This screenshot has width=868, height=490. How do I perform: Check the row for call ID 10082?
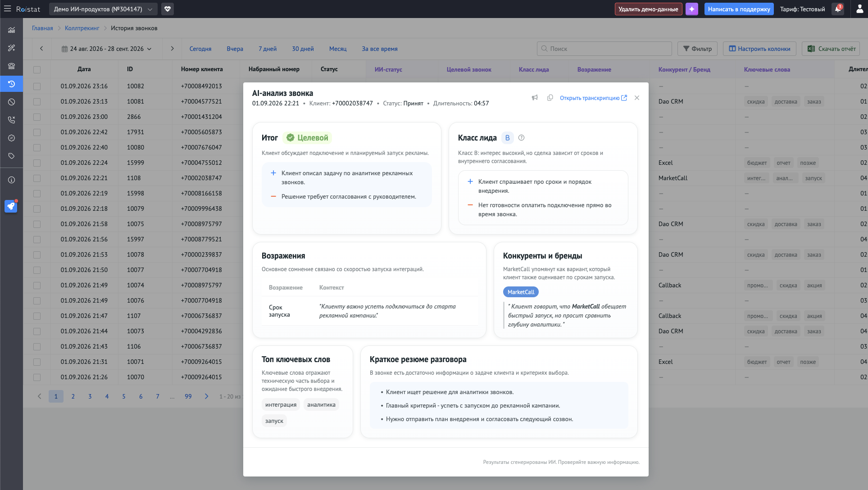coord(37,86)
